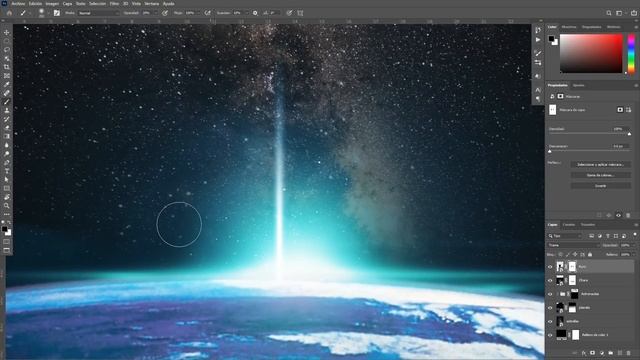Open the brush preset picker arrow

[48, 13]
